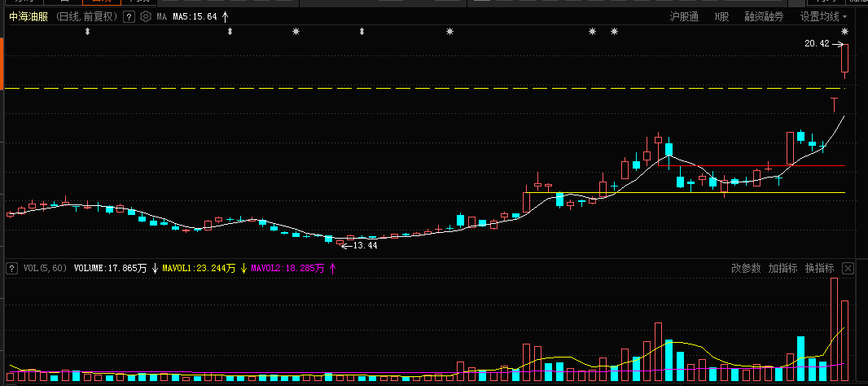Click stock name 中海油服

coord(28,16)
